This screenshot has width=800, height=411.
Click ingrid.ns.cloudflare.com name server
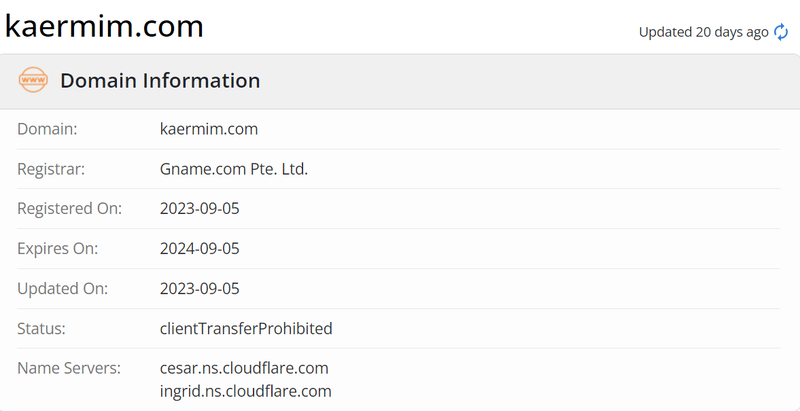click(245, 391)
